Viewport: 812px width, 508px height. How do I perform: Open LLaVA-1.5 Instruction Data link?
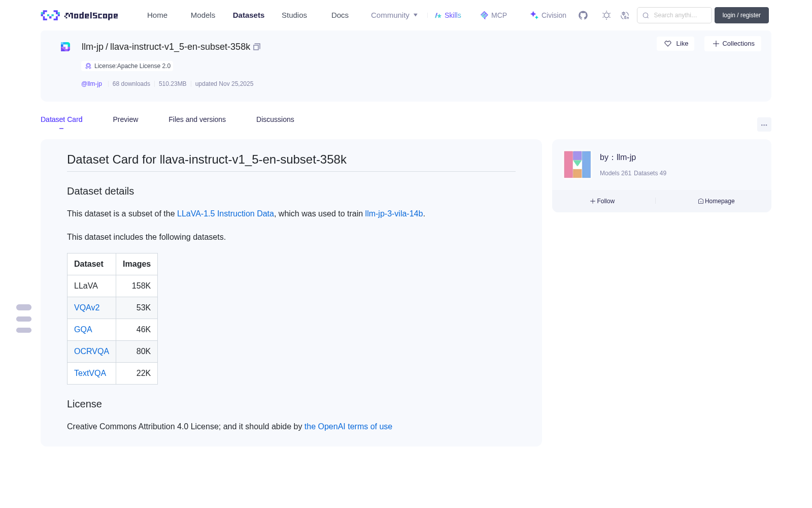pyautogui.click(x=225, y=214)
